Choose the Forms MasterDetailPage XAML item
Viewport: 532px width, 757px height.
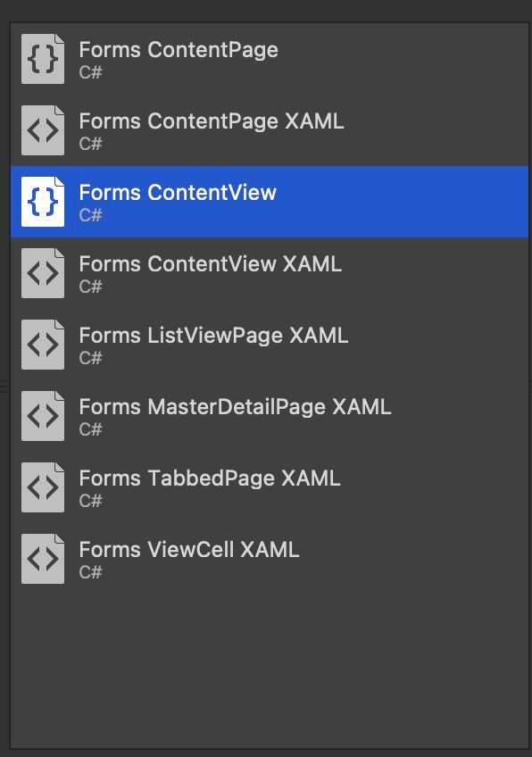[270, 416]
